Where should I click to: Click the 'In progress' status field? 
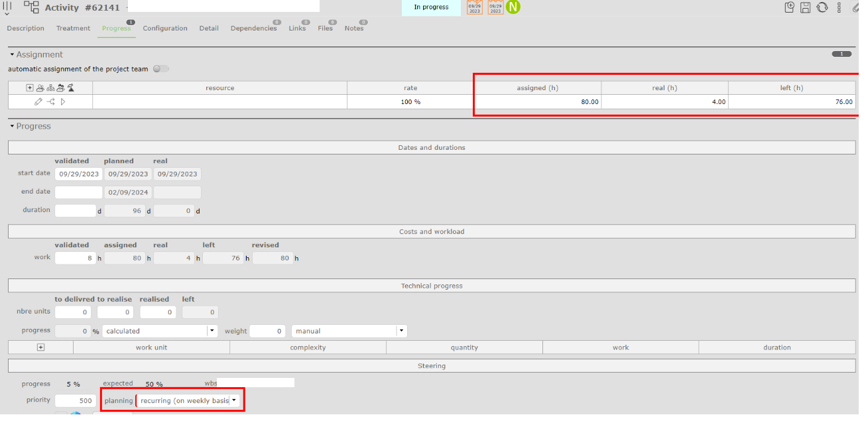tap(431, 7)
